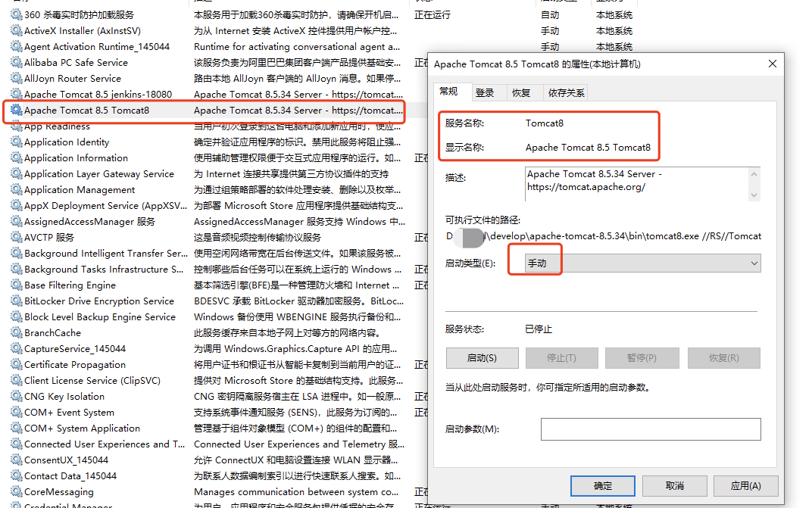Switch to the 登录 tab

[486, 91]
